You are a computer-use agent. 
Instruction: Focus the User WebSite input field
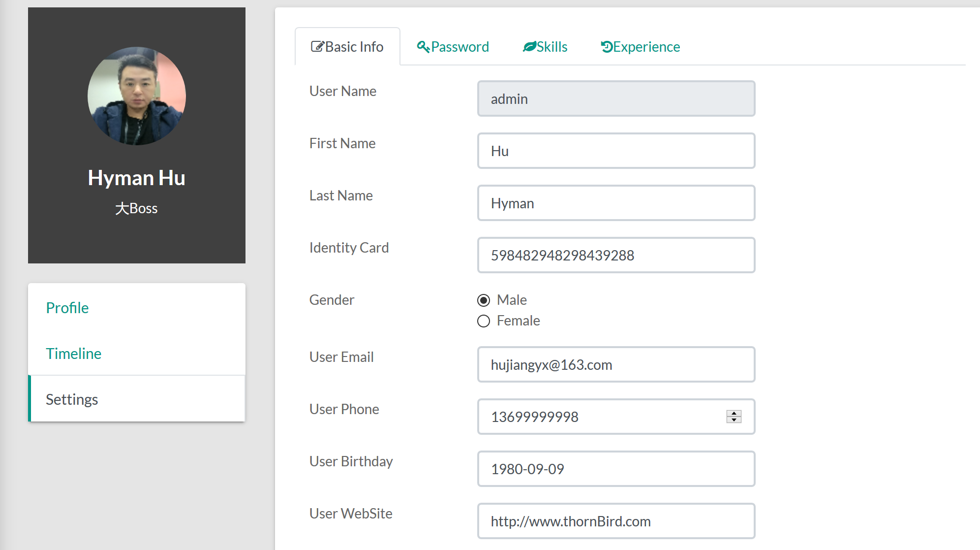click(616, 521)
